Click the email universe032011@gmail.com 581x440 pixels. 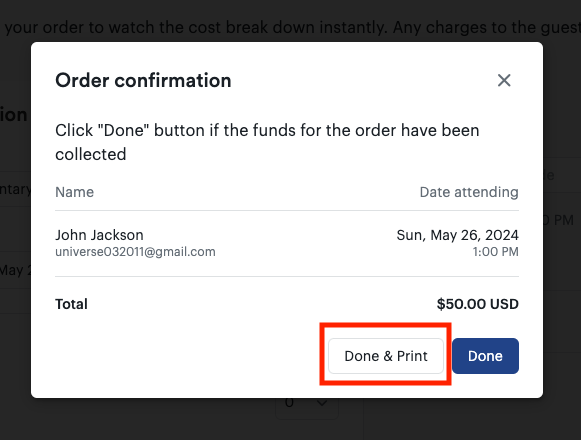[135, 252]
